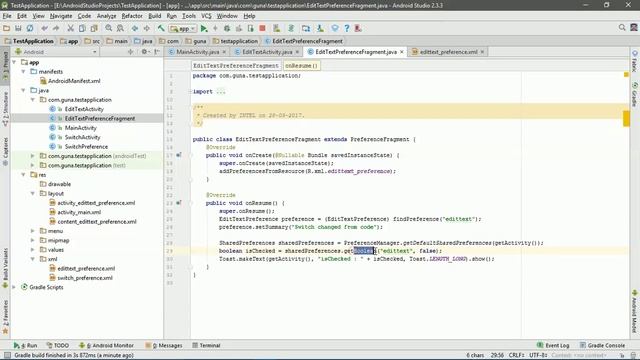Click the Copy toolbar icon
Screen dimensions: 640x360
82,28
